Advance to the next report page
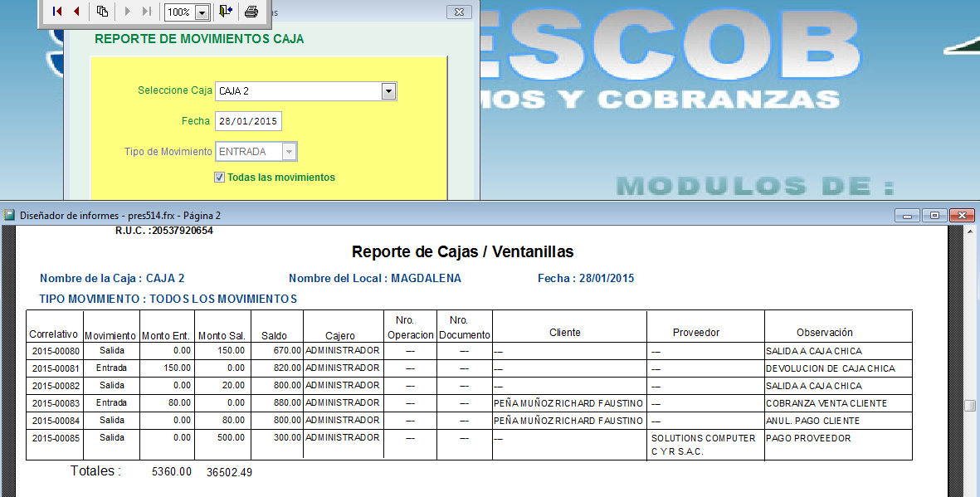Viewport: 980px width, 497px height. coord(128,12)
